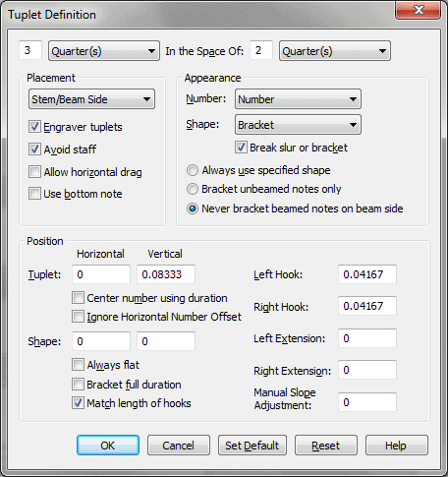
Task: Click the Left Hook value field
Action: [x=367, y=274]
